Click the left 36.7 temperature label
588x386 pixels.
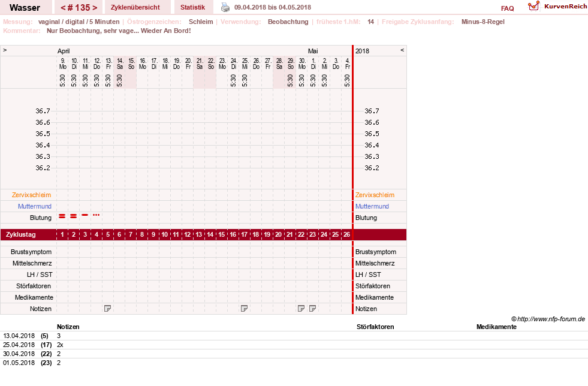tap(43, 111)
